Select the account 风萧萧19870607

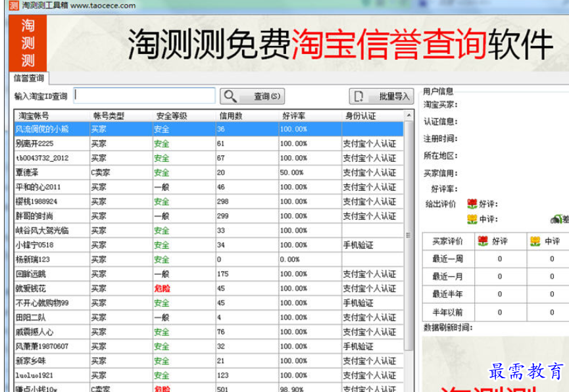click(x=42, y=347)
